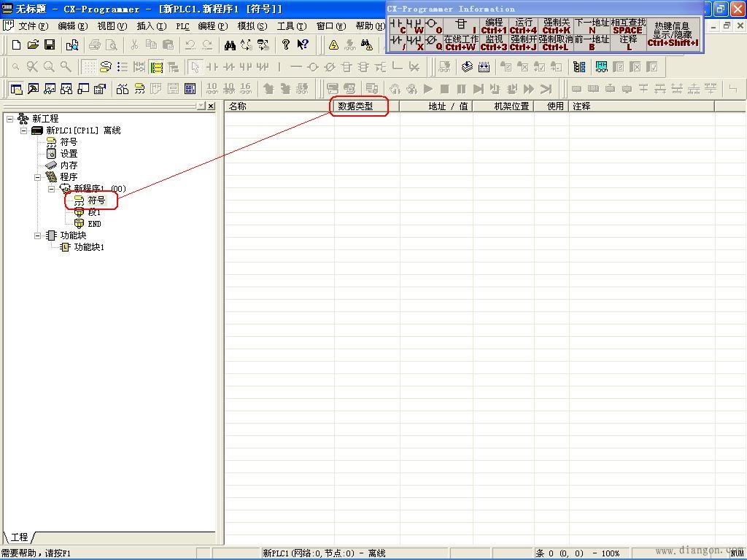The width and height of the screenshot is (747, 560).
Task: Click the yellow warning triangle toolbar icon
Action: tap(333, 44)
